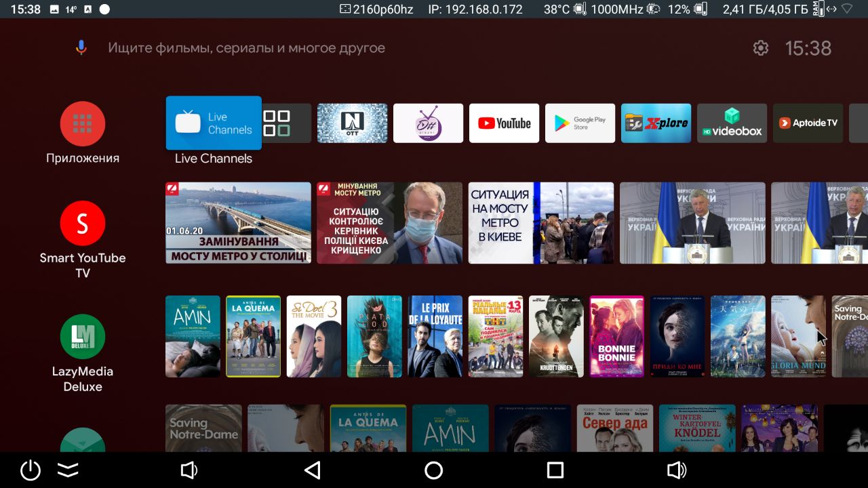The width and height of the screenshot is (868, 488).
Task: Tap the 38°C temperature indicator
Action: 565,9
